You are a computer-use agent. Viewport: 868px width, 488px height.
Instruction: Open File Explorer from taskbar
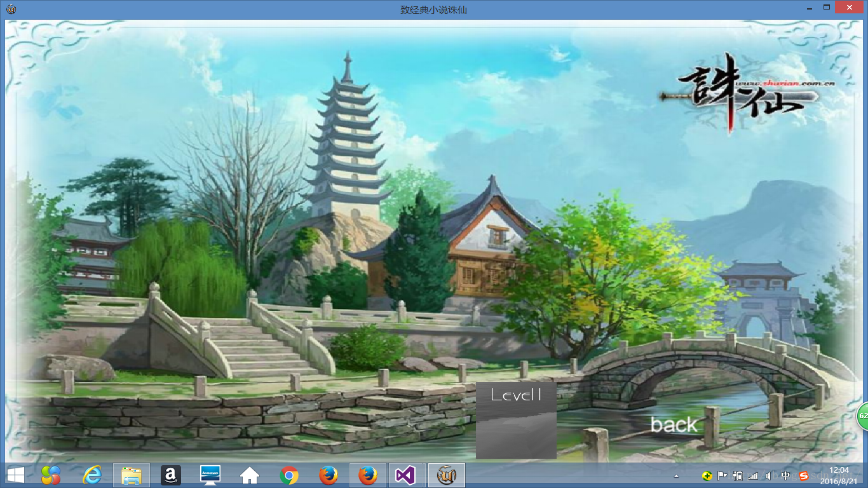click(132, 475)
